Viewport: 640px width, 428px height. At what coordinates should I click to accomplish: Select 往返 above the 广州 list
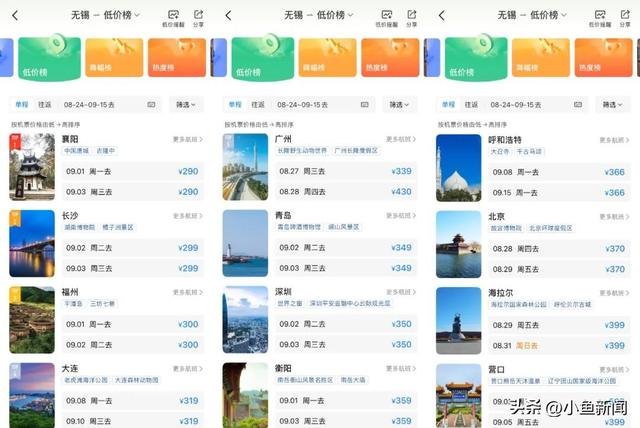pyautogui.click(x=258, y=104)
